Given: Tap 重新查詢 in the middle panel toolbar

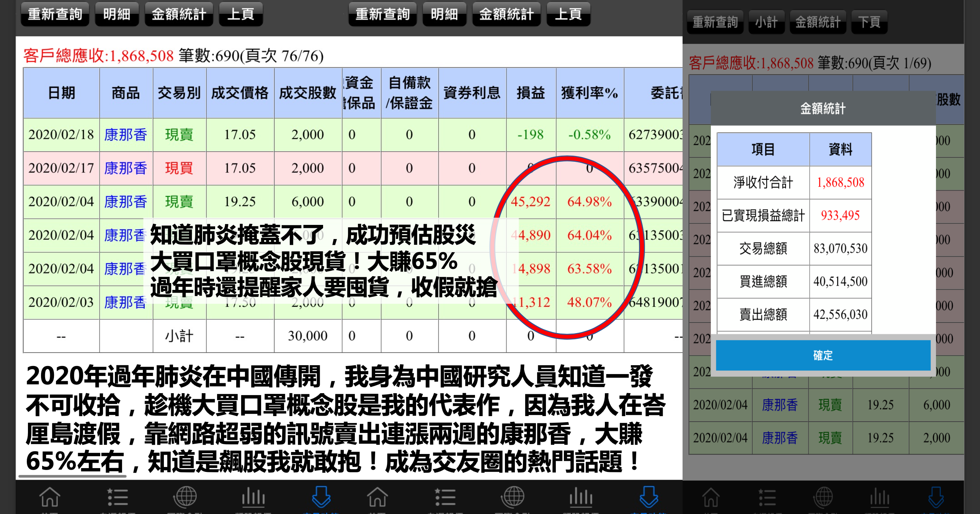Looking at the screenshot, I should (382, 14).
